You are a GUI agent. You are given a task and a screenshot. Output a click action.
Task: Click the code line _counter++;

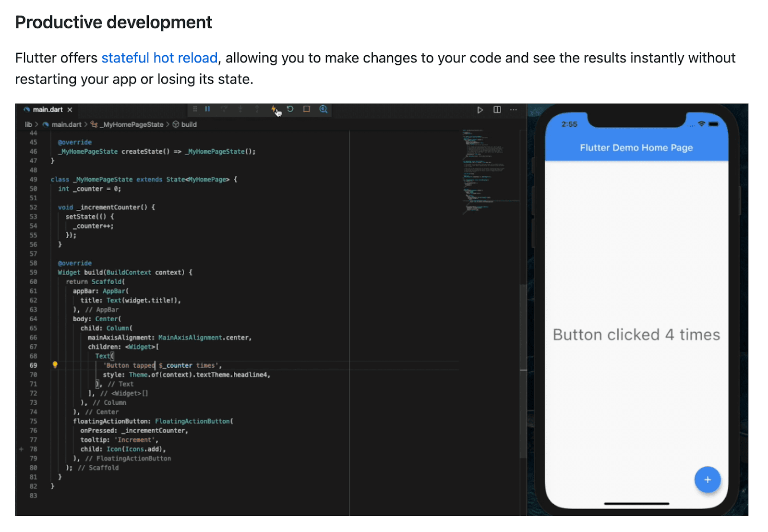93,226
